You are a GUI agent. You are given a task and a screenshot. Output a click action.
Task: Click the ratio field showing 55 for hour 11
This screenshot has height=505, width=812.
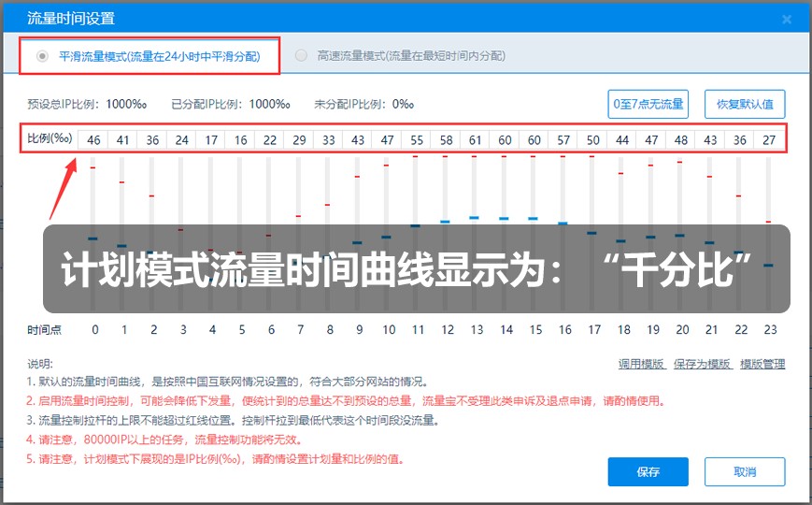[x=417, y=140]
